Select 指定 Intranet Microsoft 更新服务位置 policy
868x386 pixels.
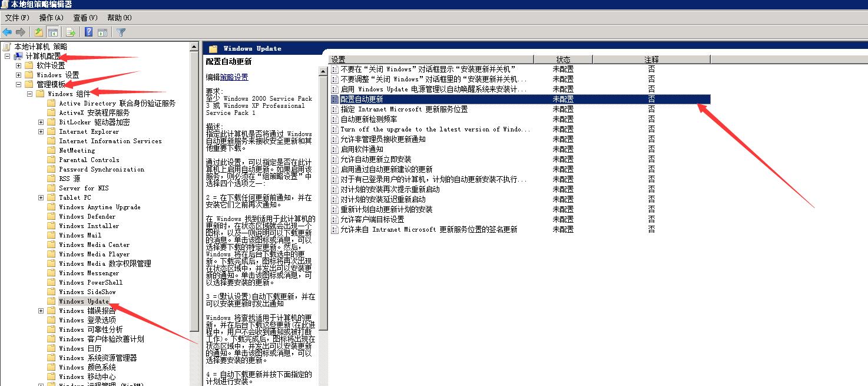click(x=404, y=109)
